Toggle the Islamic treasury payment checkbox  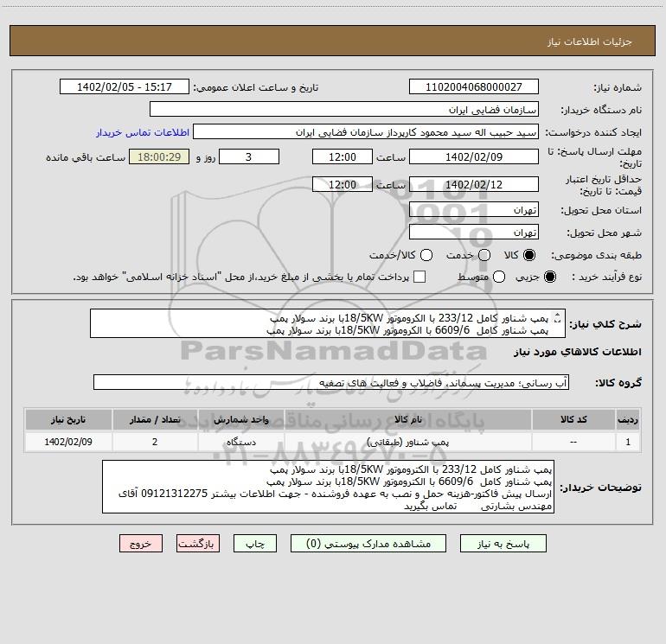coord(419,277)
